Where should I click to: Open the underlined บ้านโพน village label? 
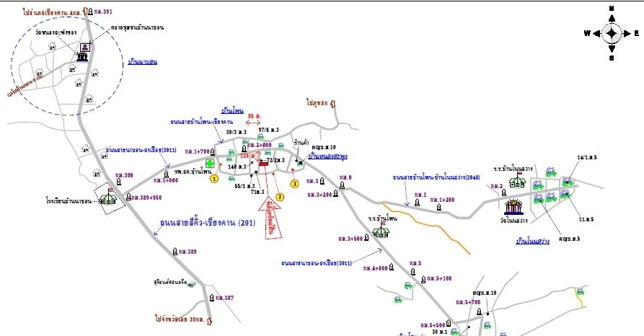[x=232, y=110]
